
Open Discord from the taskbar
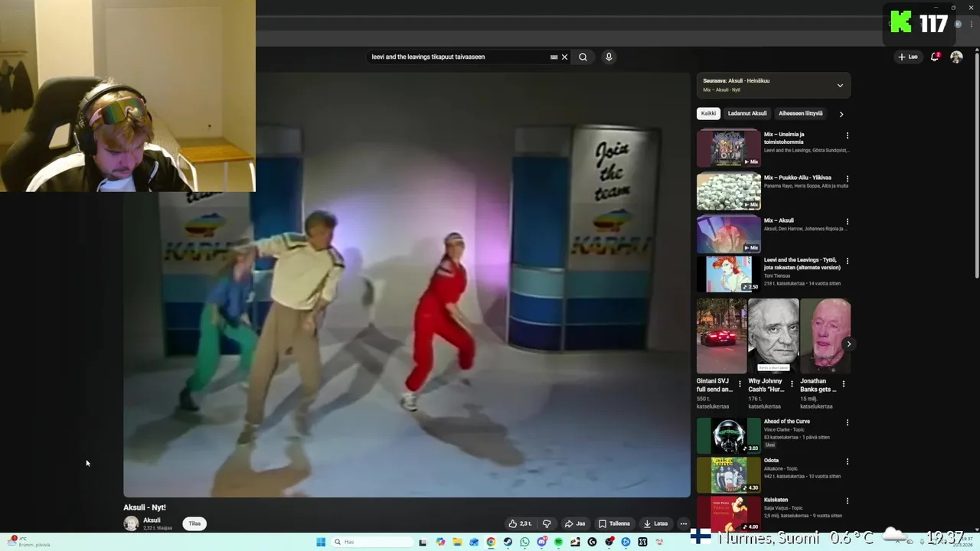[x=542, y=542]
